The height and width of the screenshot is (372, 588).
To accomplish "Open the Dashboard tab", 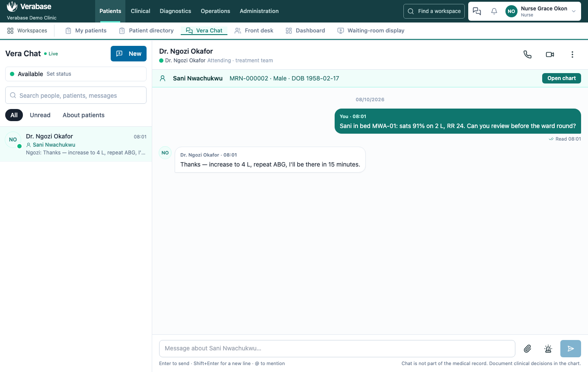I will 305,31.
